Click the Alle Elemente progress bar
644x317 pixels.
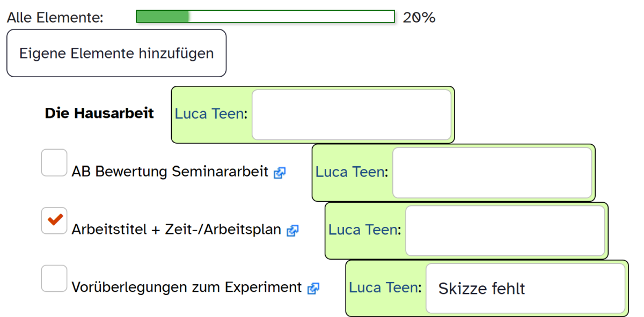coord(266,17)
